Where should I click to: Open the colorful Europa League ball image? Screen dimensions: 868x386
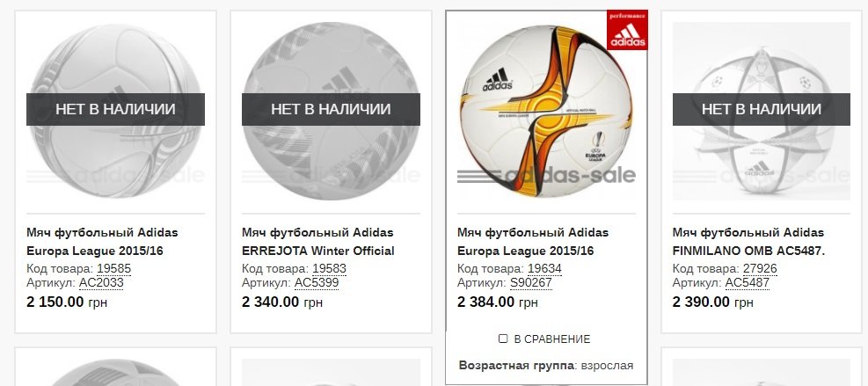pos(546,111)
